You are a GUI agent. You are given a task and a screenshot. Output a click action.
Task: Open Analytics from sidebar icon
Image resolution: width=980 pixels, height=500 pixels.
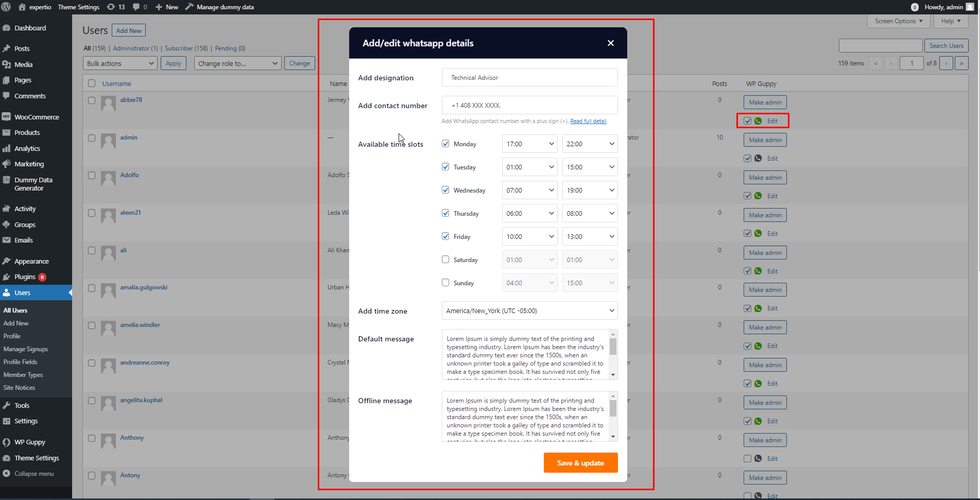point(6,148)
